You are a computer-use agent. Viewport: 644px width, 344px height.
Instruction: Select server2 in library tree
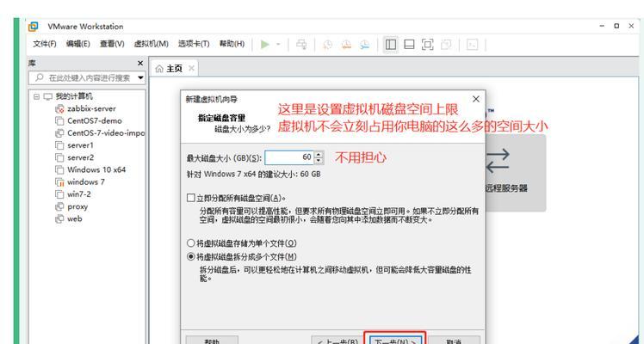click(81, 157)
